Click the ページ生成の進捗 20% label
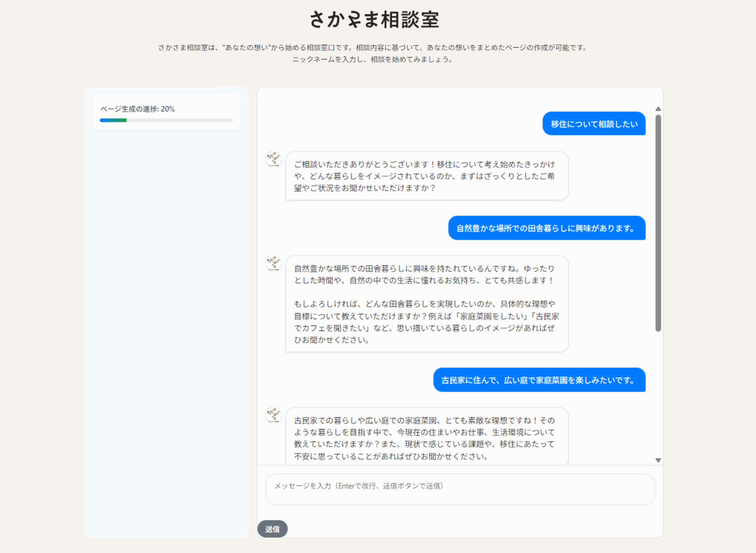This screenshot has width=756, height=553. coord(137,109)
